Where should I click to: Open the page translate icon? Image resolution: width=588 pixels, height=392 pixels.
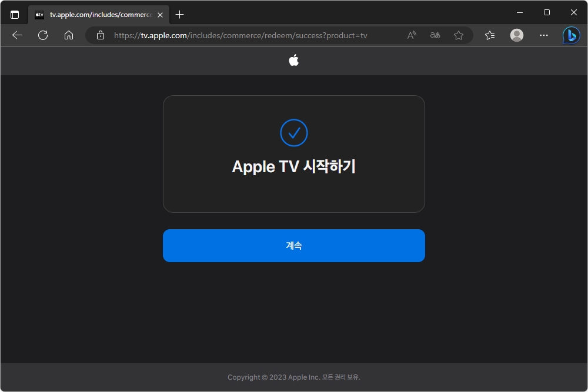pyautogui.click(x=435, y=35)
